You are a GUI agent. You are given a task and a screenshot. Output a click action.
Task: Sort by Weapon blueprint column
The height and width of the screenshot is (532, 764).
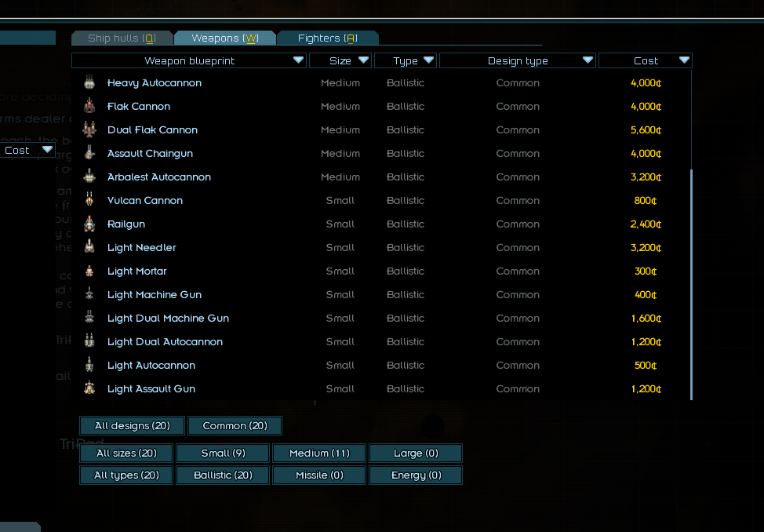tap(189, 60)
